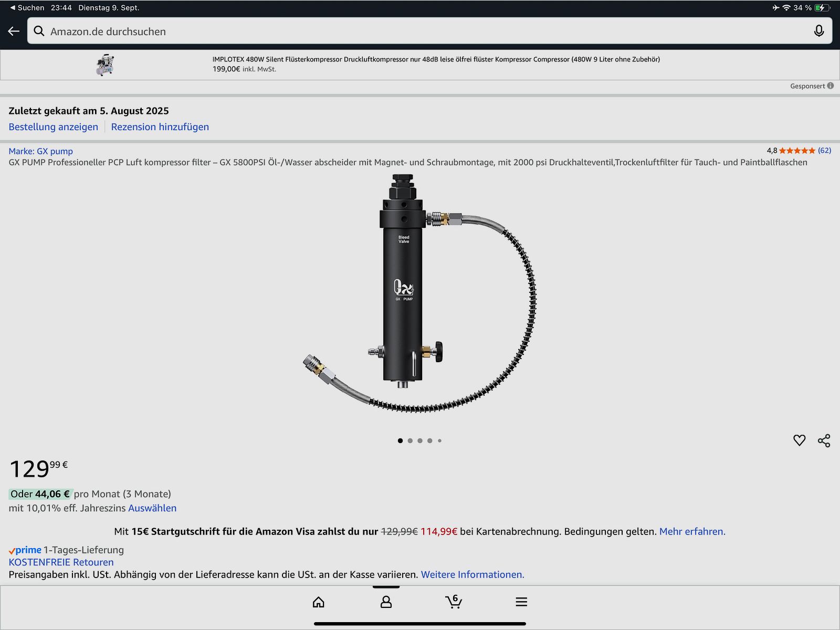Tap 'Rezension hinzufügen' link

tap(160, 127)
